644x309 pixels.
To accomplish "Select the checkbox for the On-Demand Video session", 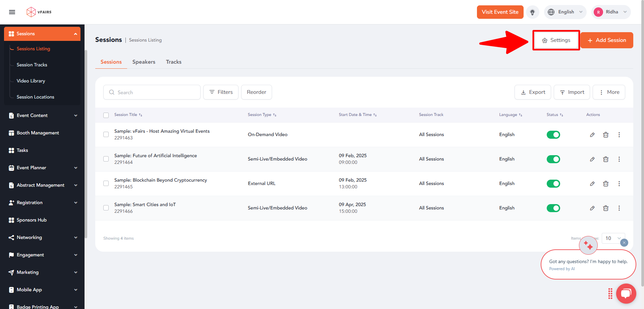I will pos(106,134).
